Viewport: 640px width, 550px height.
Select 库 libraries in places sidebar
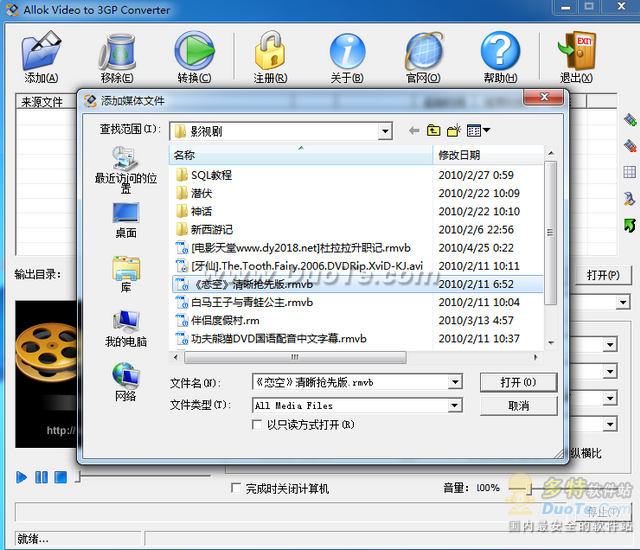tap(126, 274)
